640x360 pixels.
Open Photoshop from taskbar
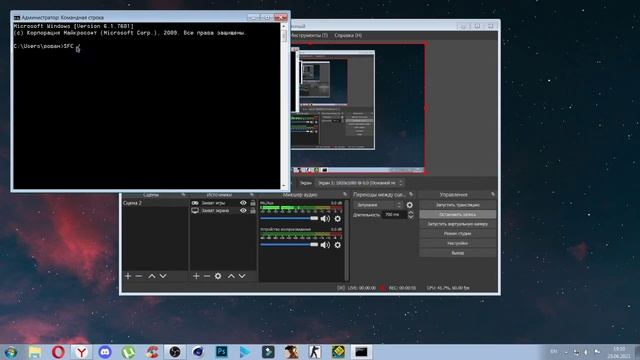pyautogui.click(x=222, y=352)
